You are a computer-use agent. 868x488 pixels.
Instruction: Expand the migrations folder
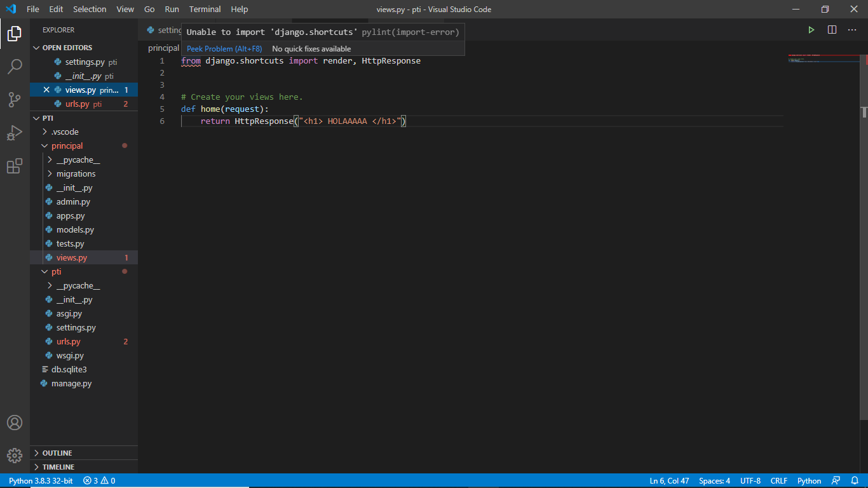point(84,173)
